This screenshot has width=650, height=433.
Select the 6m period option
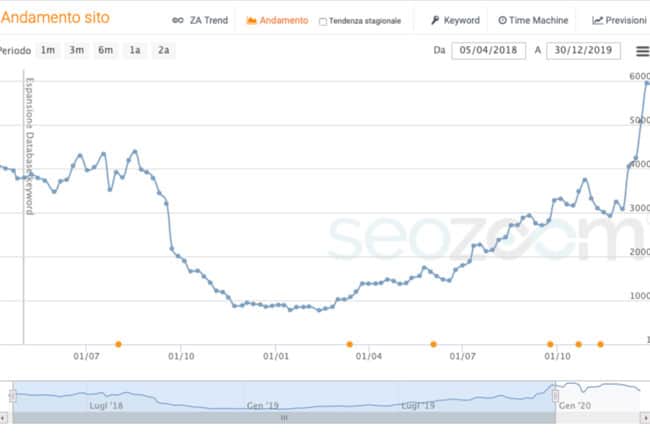tap(105, 50)
